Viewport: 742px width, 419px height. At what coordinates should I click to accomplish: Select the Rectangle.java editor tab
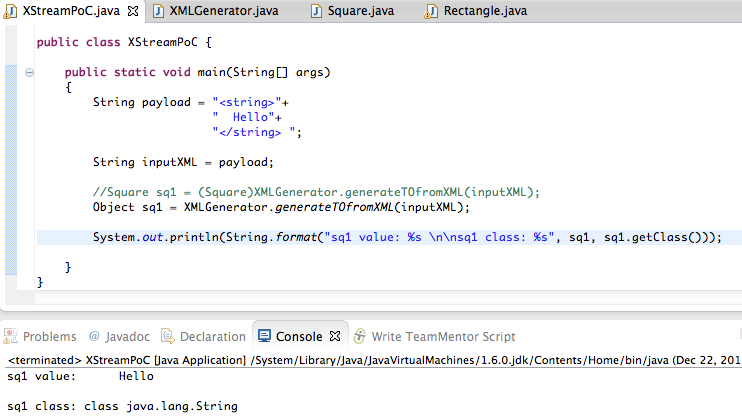489,12
